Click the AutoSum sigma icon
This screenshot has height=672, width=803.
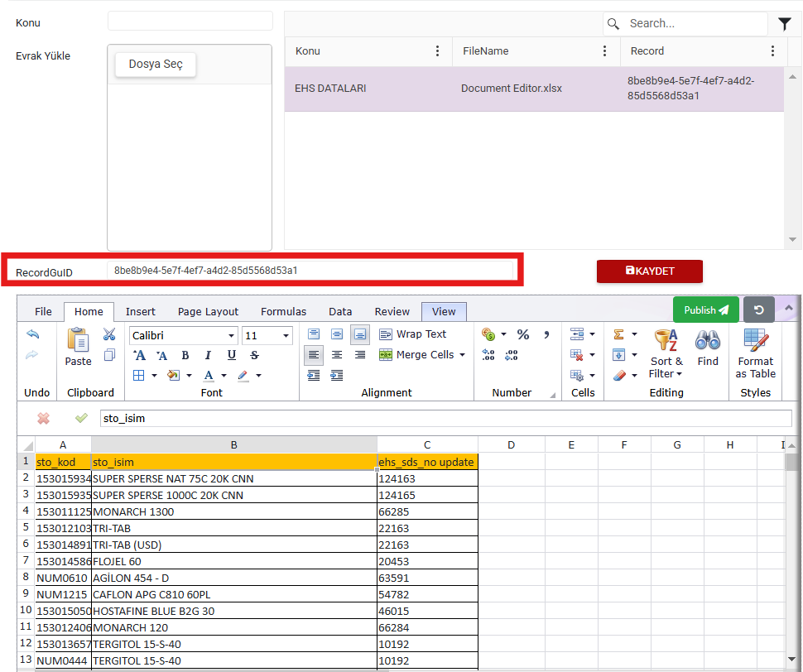pos(618,334)
